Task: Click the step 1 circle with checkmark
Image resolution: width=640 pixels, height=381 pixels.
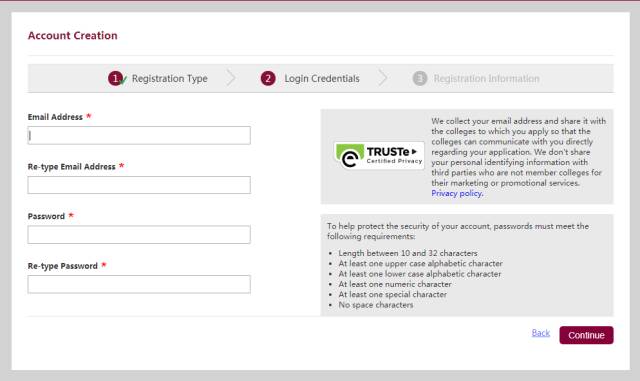Action: pyautogui.click(x=117, y=78)
